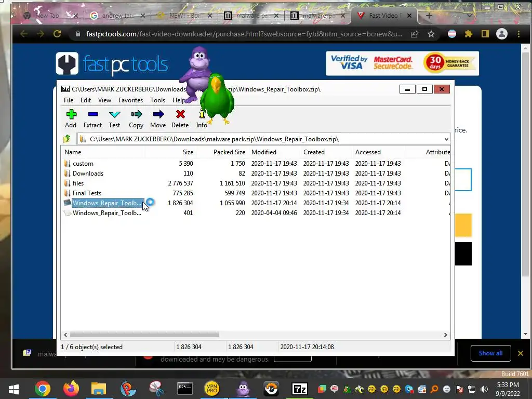Open Chrome from the taskbar
Viewport: 532px width, 399px height.
(x=43, y=389)
